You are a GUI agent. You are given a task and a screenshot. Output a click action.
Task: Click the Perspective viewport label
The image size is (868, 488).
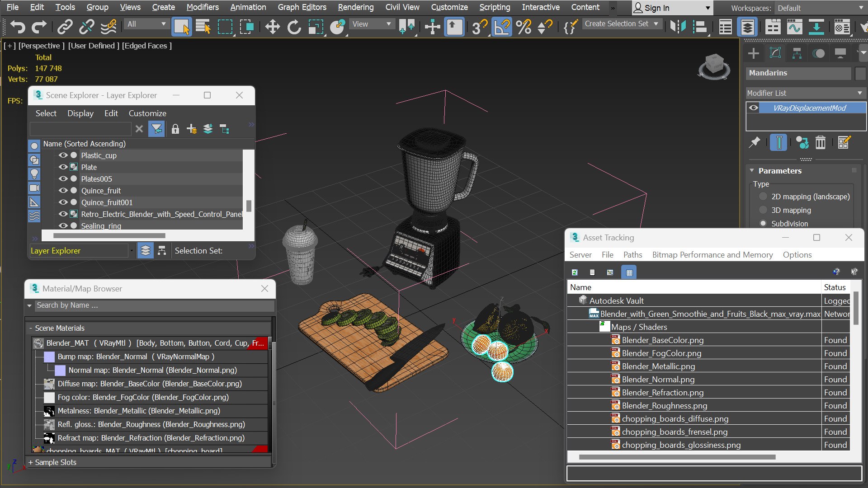click(x=41, y=46)
